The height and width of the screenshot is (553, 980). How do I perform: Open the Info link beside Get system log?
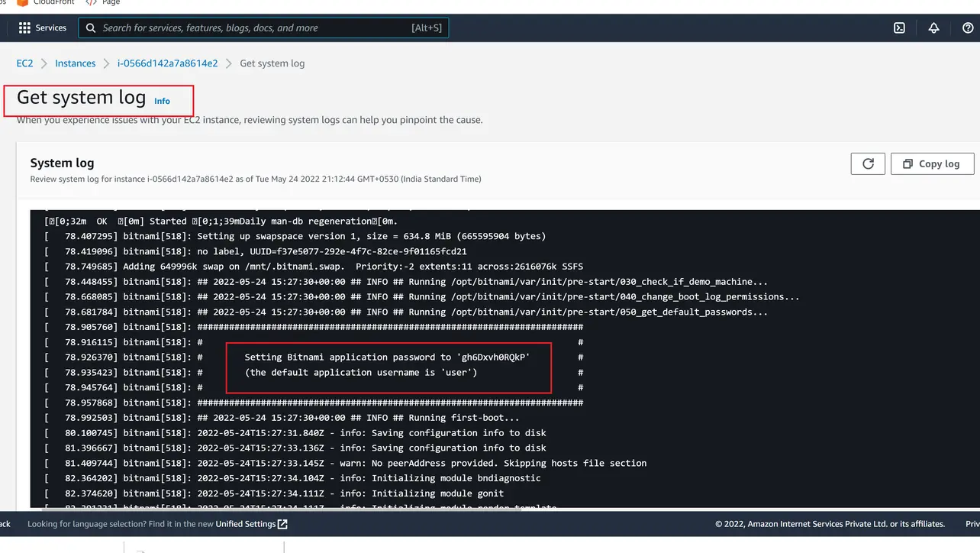162,101
